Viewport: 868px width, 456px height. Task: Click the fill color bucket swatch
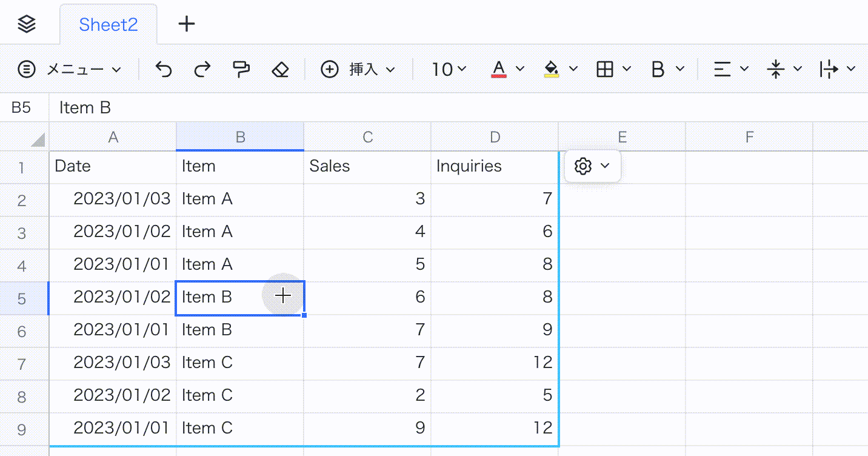click(552, 69)
